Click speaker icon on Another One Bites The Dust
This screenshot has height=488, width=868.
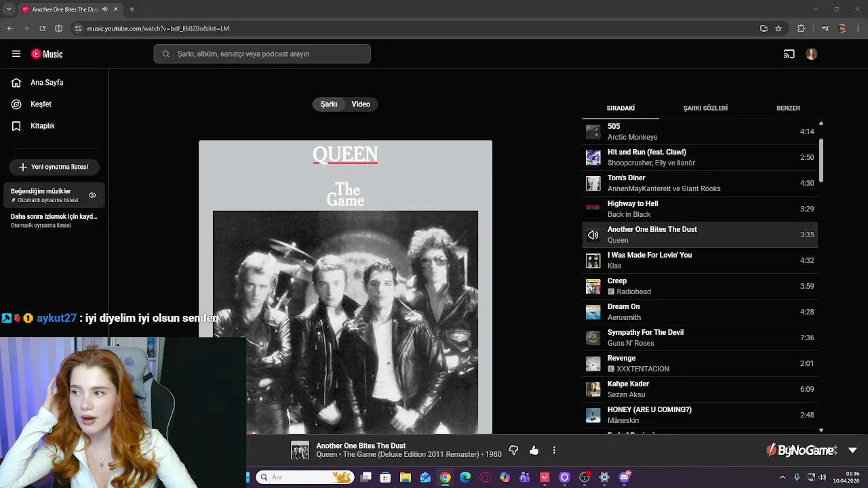593,235
